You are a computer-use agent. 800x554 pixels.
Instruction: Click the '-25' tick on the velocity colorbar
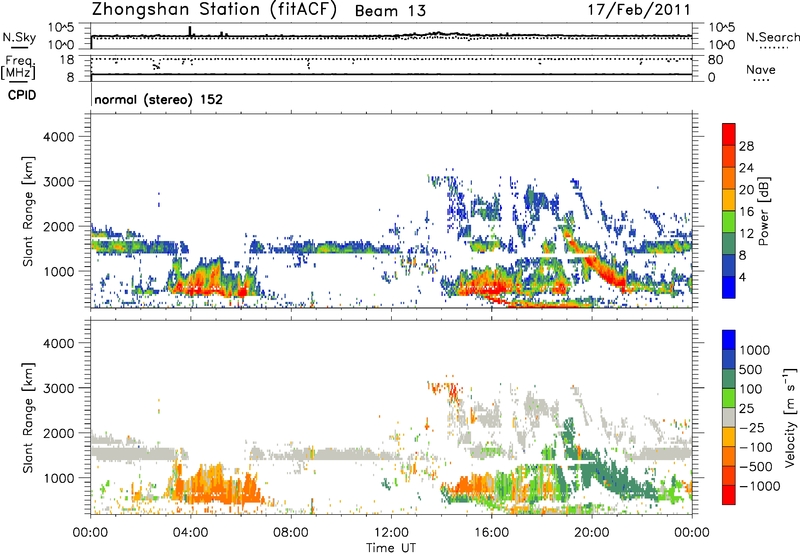pos(751,427)
